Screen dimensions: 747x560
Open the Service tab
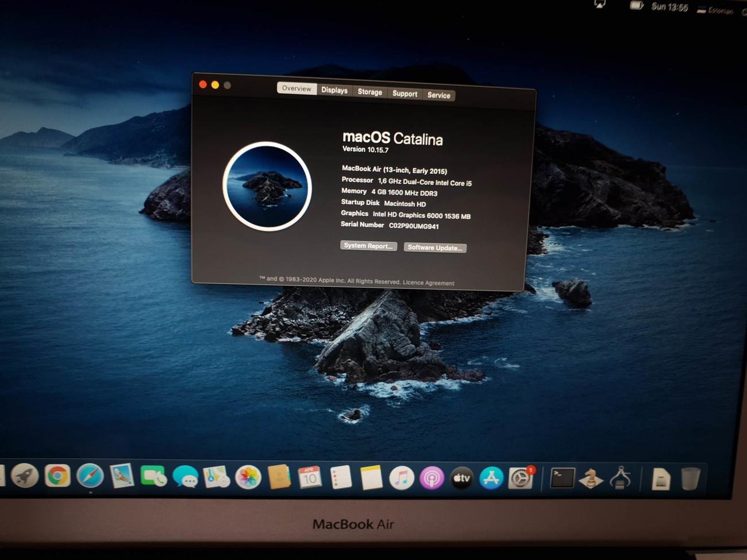pos(438,95)
